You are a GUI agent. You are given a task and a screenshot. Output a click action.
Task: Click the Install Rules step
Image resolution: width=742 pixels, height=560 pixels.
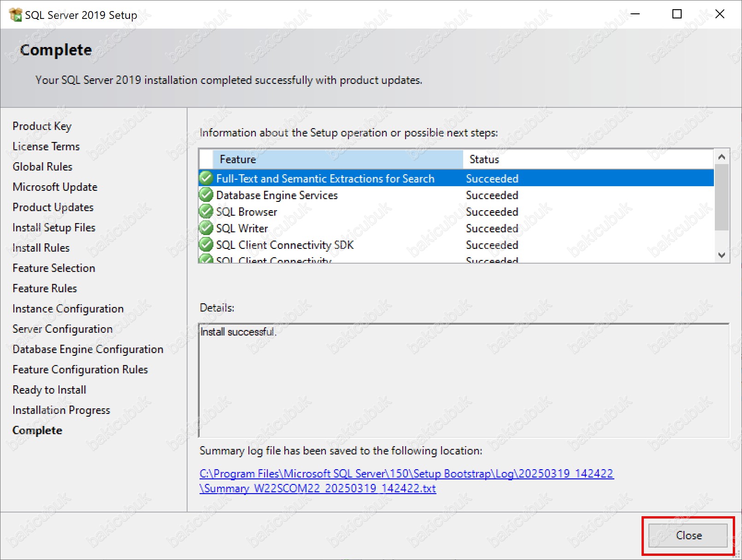41,248
